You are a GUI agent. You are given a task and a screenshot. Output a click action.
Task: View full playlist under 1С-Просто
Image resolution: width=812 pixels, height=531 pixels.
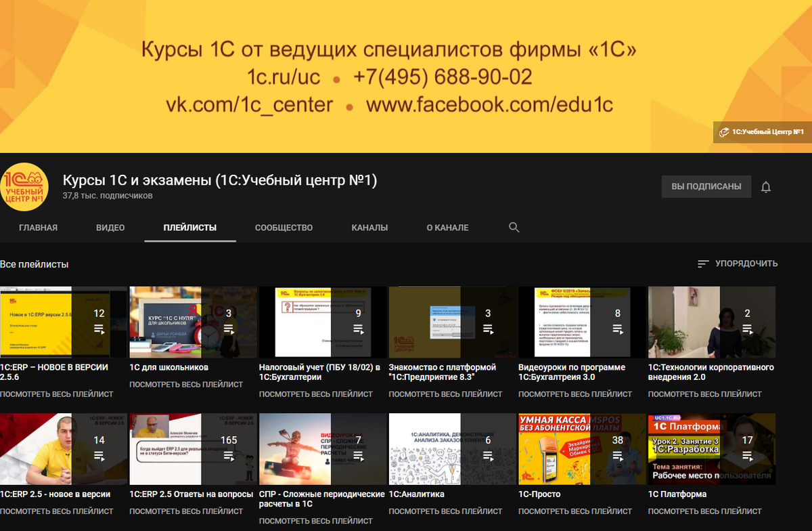(576, 511)
